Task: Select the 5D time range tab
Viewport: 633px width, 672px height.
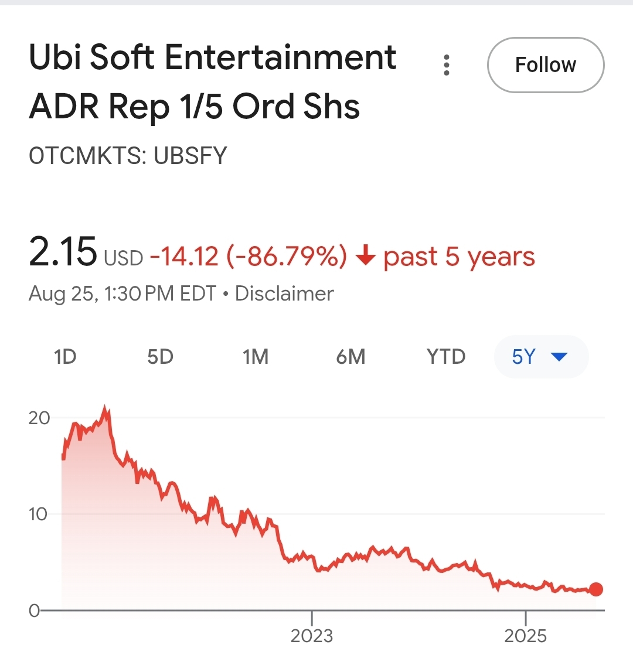Action: point(161,357)
